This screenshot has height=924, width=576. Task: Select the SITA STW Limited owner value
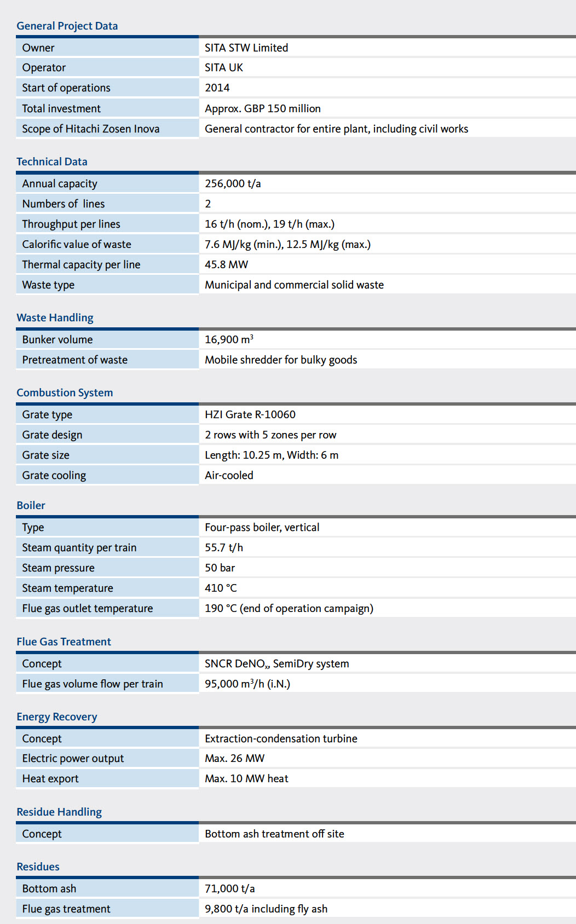[x=246, y=48]
